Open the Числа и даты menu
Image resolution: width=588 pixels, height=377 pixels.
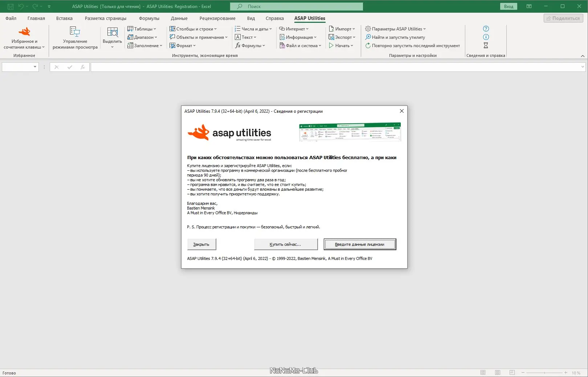click(253, 29)
